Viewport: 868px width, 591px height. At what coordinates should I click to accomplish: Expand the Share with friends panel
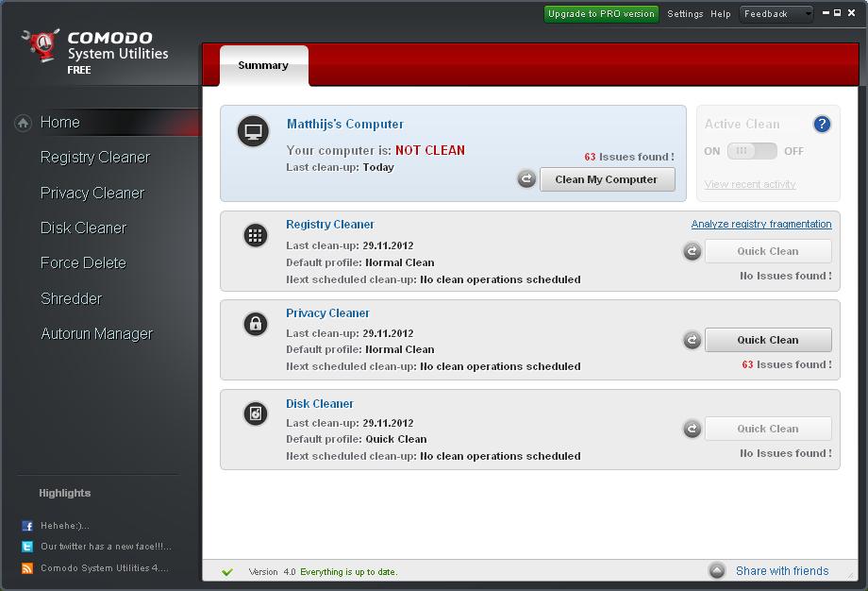pyautogui.click(x=718, y=571)
